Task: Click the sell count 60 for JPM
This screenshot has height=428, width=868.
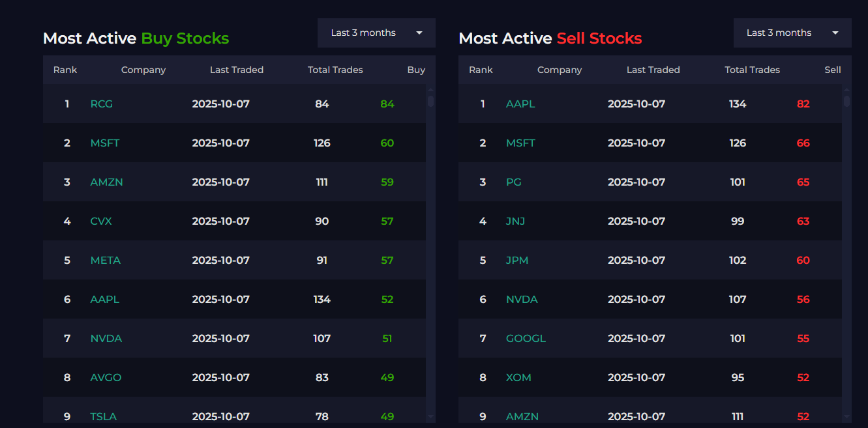Action: point(803,260)
